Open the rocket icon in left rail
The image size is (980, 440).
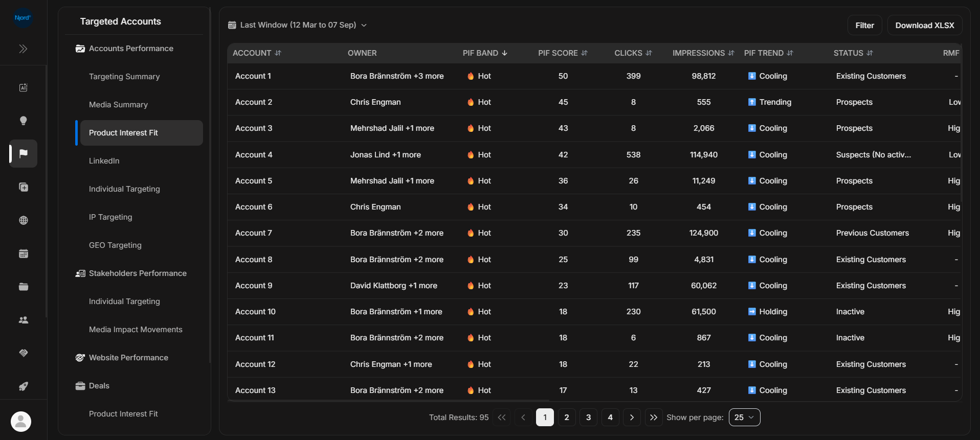pos(23,386)
